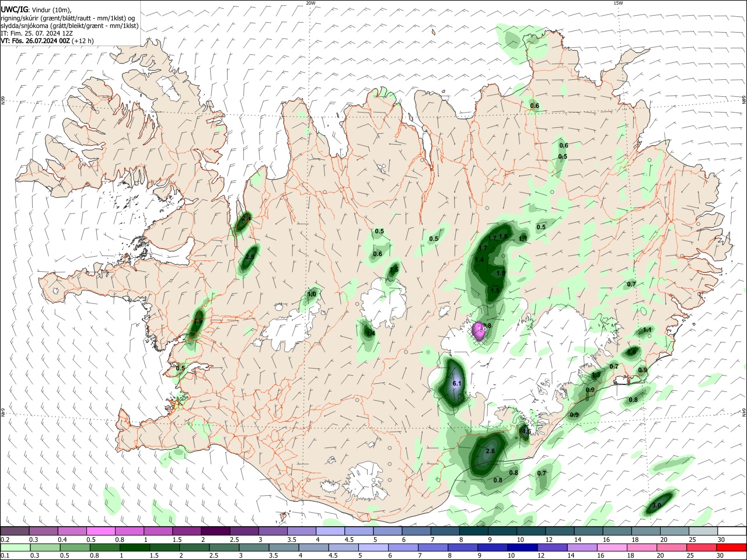The image size is (747, 560).
Task: Click the "1.3" value near the southeast coast
Action: (x=595, y=375)
